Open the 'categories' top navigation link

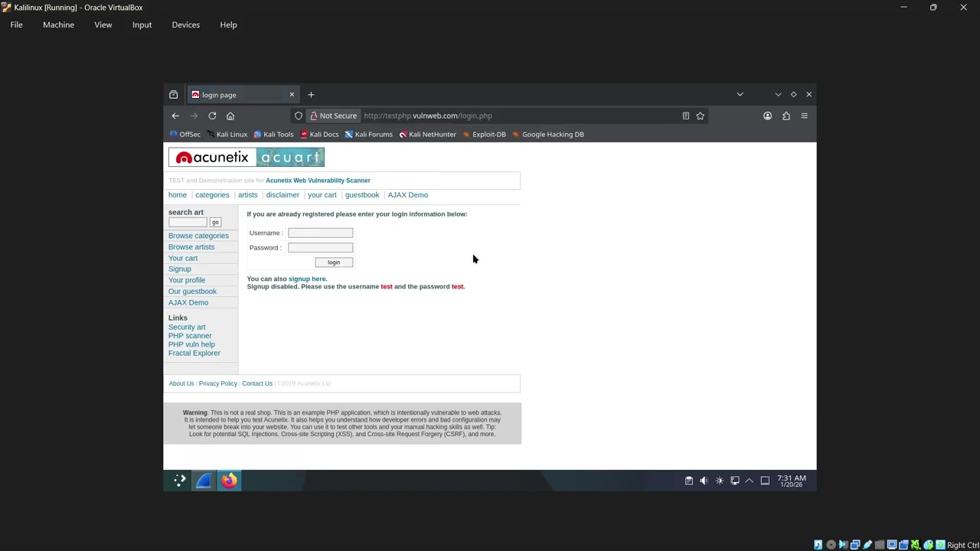[212, 195]
